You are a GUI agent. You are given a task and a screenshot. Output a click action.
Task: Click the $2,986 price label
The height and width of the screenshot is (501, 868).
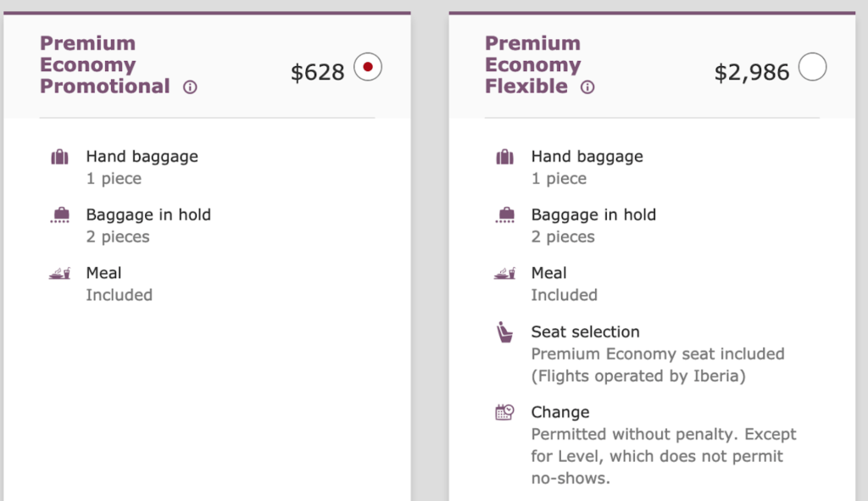click(752, 73)
